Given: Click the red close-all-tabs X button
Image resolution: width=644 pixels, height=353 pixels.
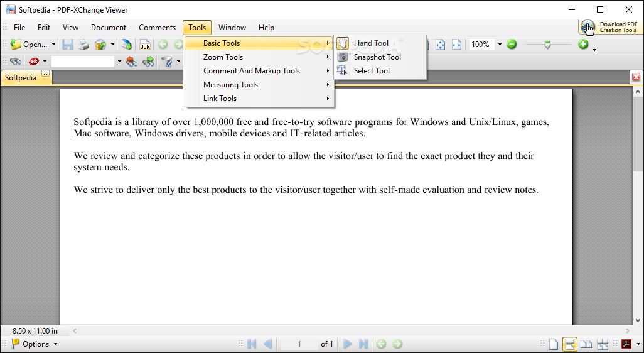Looking at the screenshot, I should click(x=636, y=77).
